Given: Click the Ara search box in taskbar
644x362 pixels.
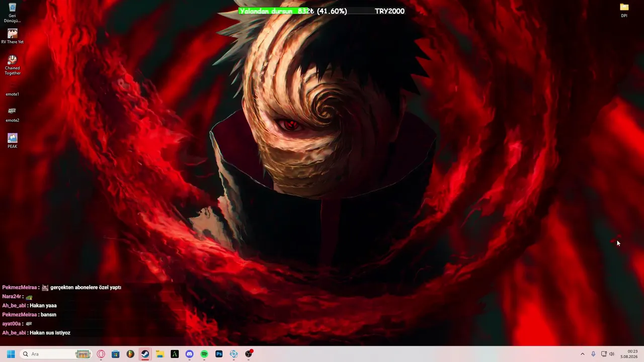Looking at the screenshot, I should click(x=56, y=354).
